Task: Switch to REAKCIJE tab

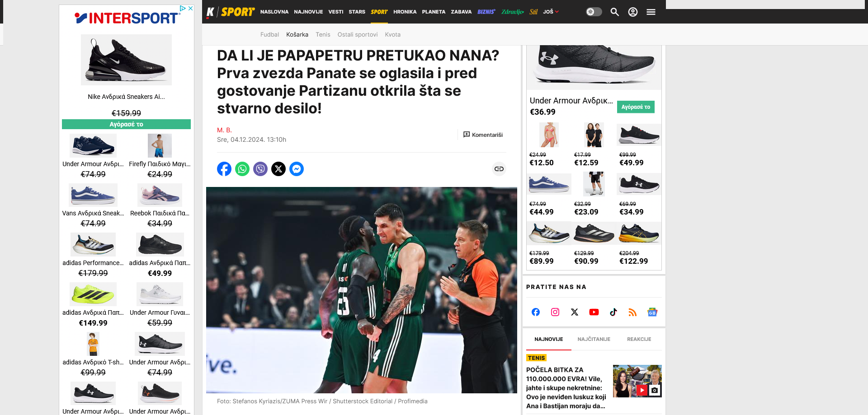Action: pos(639,339)
